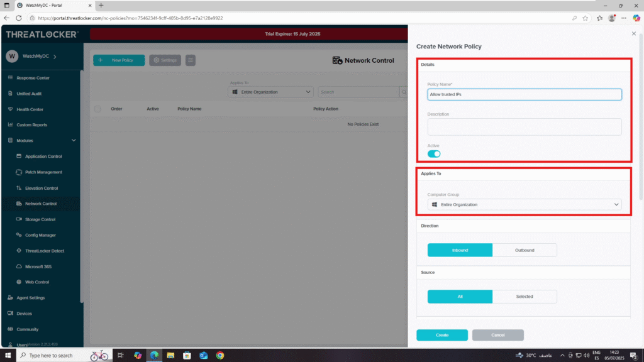Sort by Active column header
Viewport: 644px width, 362px height.
click(153, 109)
